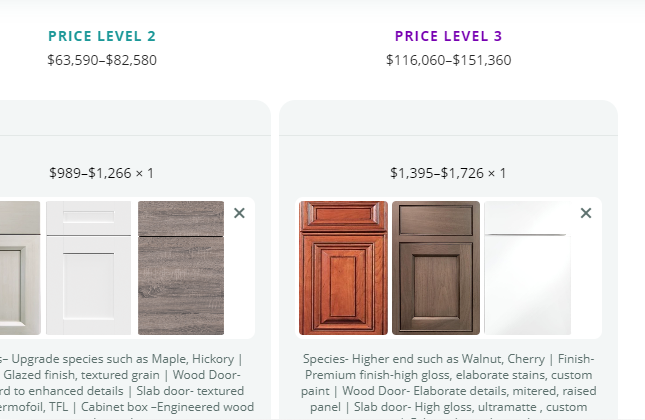This screenshot has height=420, width=645.
Task: Click the $989–$1,266 cabinet price
Action: click(90, 173)
